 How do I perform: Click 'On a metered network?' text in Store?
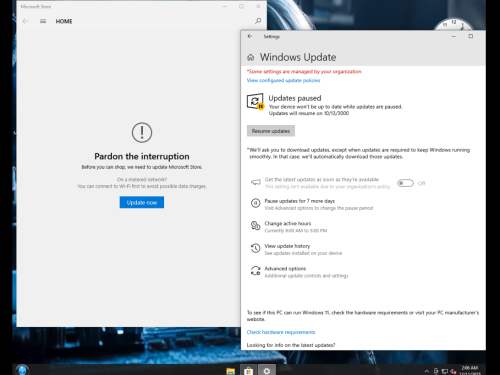pos(142,180)
